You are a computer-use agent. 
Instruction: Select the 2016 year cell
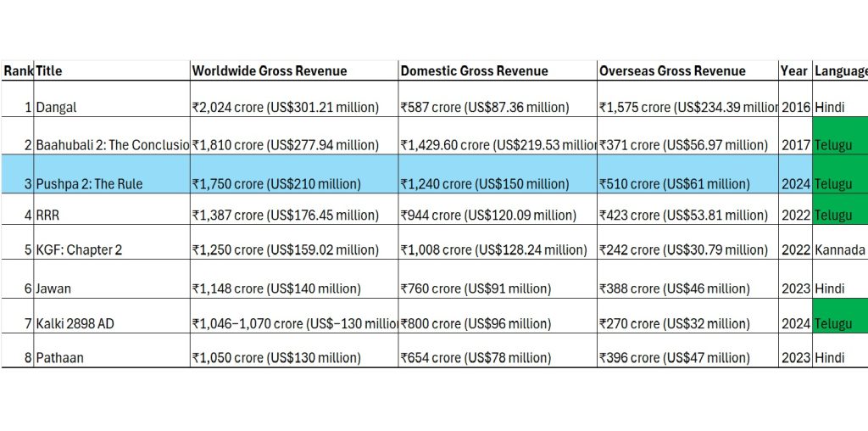[795, 99]
